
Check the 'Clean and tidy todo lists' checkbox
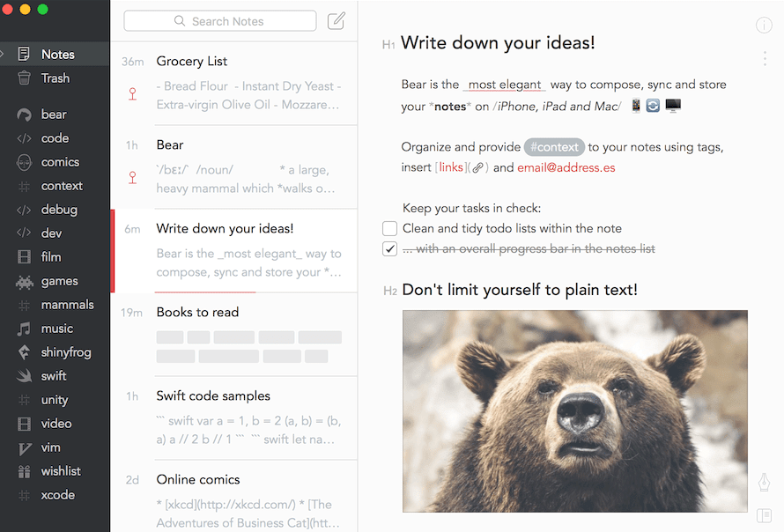(389, 229)
